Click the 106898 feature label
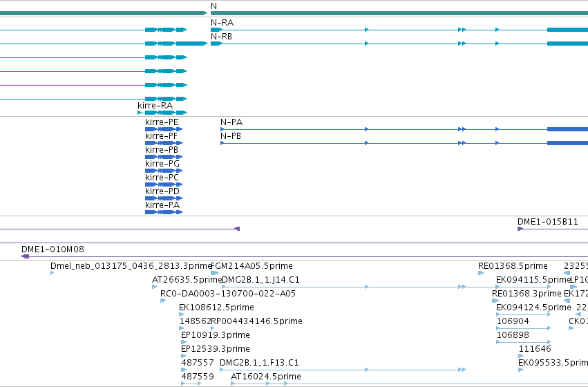Image resolution: width=588 pixels, height=387 pixels. (513, 335)
